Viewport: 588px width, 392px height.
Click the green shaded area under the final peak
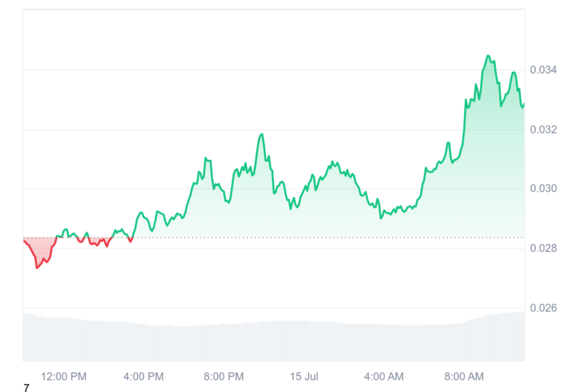coord(491,150)
